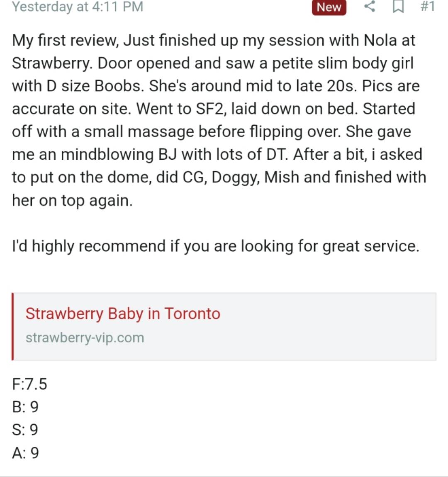Click the word 'Toronto' in the link title
Screen dimensions: 448x477
point(192,314)
